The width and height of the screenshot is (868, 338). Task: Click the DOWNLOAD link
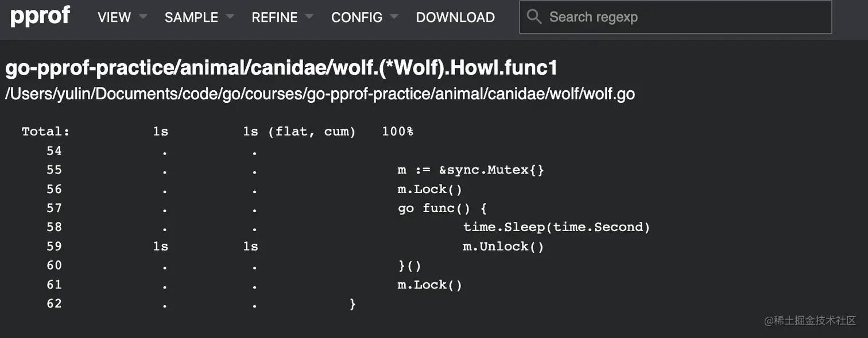[455, 17]
